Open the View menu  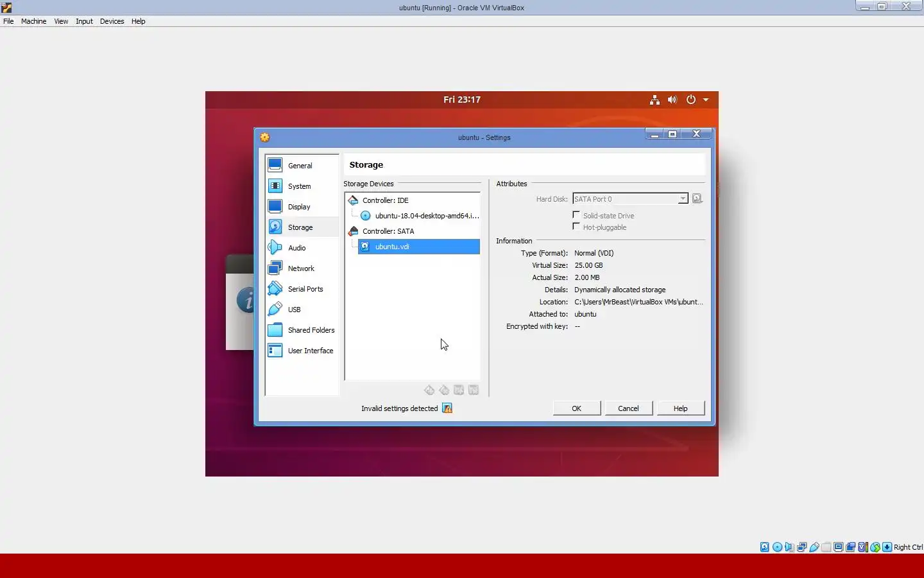61,21
